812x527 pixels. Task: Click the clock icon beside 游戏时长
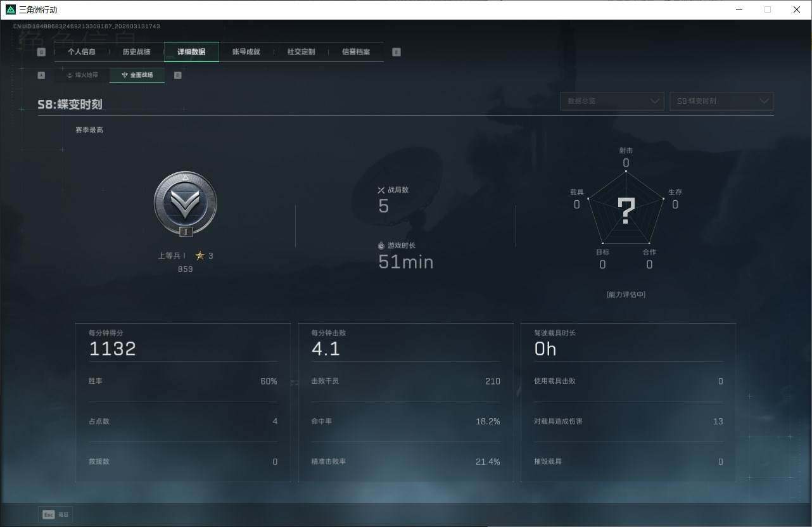381,245
